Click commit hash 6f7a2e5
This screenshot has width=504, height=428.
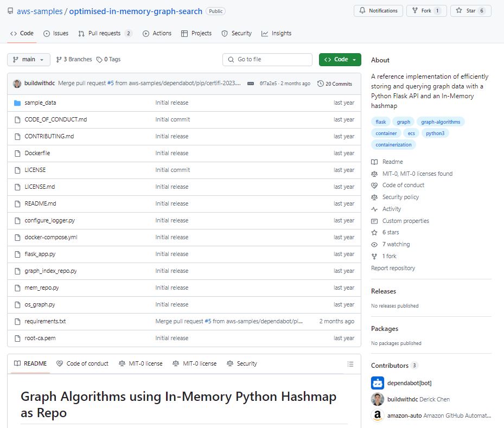point(268,84)
